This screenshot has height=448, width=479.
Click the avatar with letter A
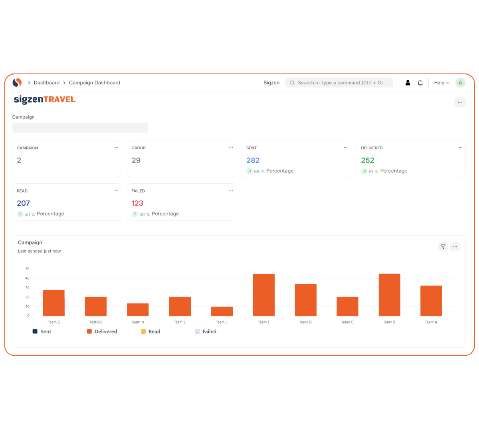tap(460, 83)
